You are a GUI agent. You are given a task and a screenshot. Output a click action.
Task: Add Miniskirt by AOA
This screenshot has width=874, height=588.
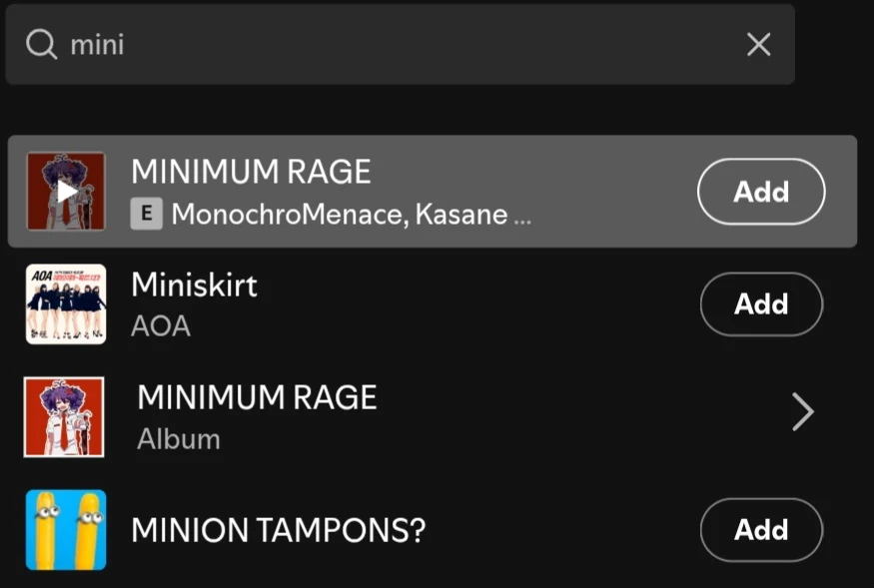761,303
